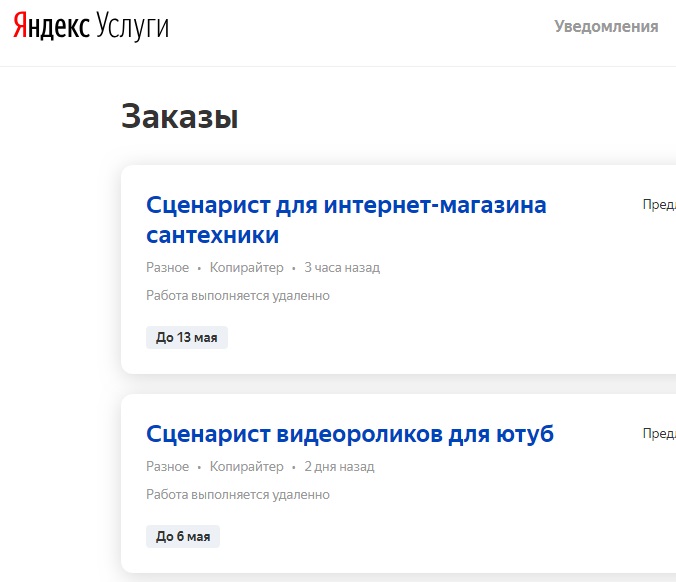Click the truncated Пред text in the second order

(658, 434)
